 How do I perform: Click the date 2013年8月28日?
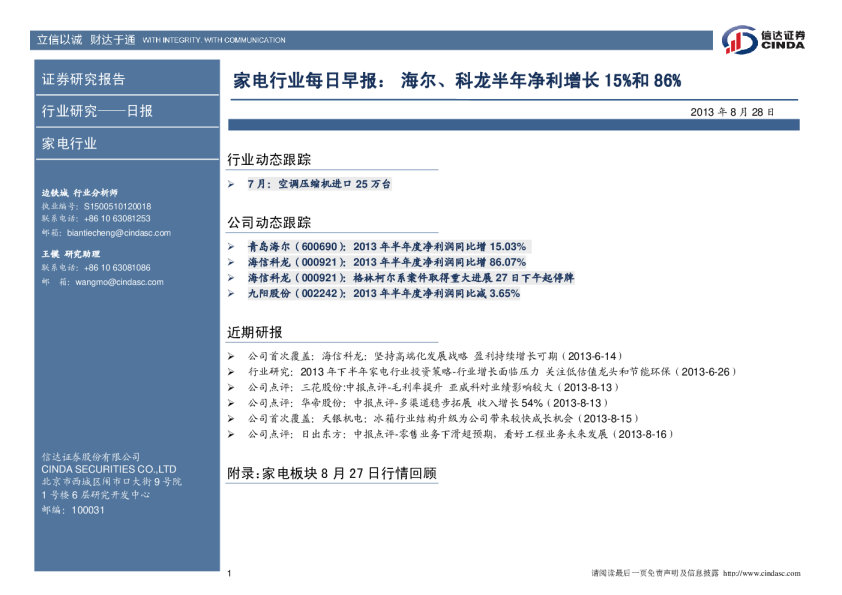732,112
